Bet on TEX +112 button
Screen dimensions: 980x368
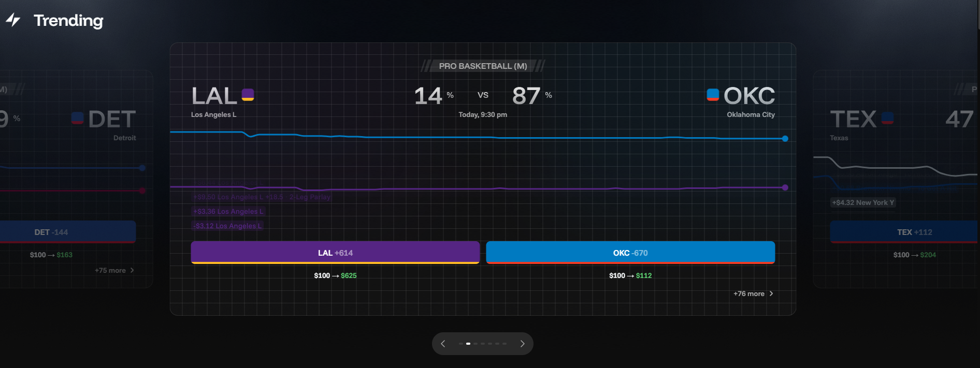click(x=905, y=232)
